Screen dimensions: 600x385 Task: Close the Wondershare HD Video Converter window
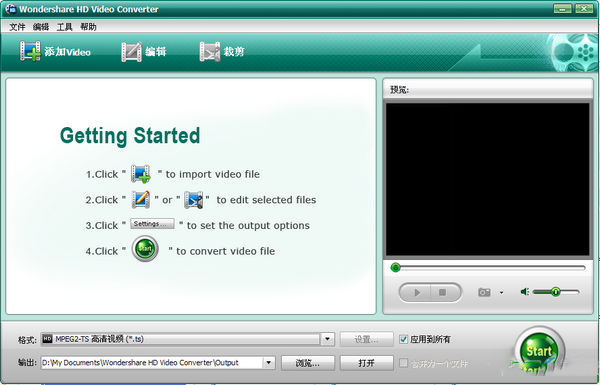584,8
